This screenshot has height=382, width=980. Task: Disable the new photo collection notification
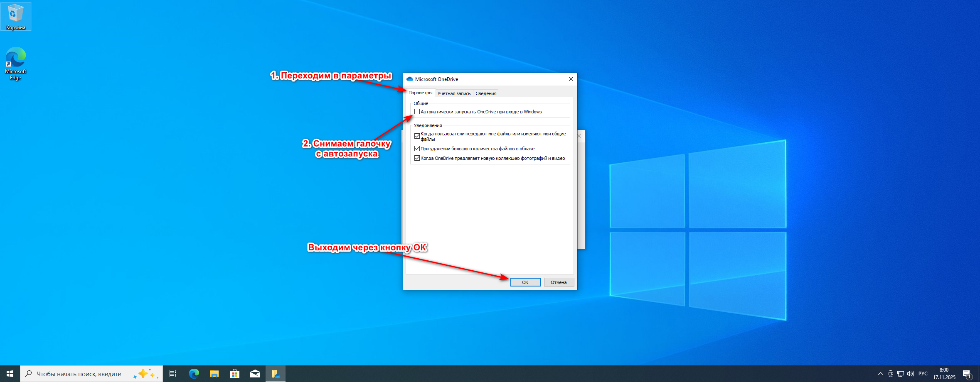[417, 158]
